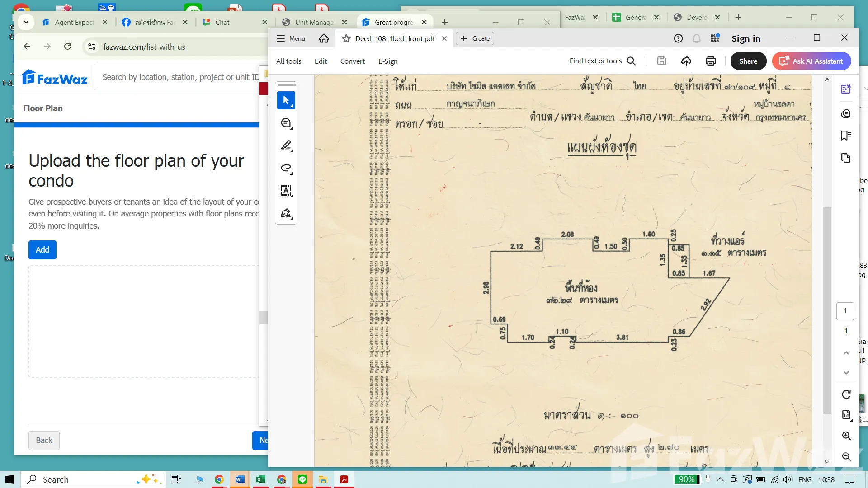Click the blue Add button
The image size is (868, 488).
[x=42, y=250]
